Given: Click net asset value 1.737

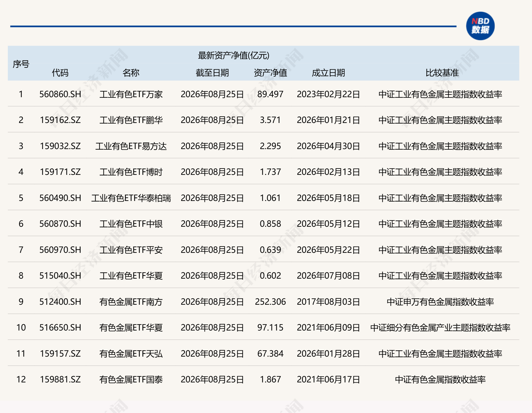Looking at the screenshot, I should 270,172.
